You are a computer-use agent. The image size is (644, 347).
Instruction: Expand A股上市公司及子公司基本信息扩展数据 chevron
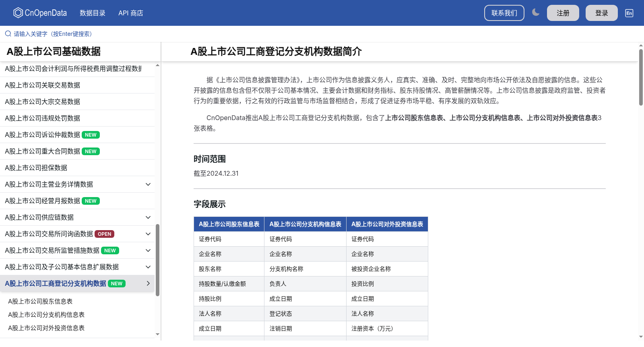tap(148, 267)
